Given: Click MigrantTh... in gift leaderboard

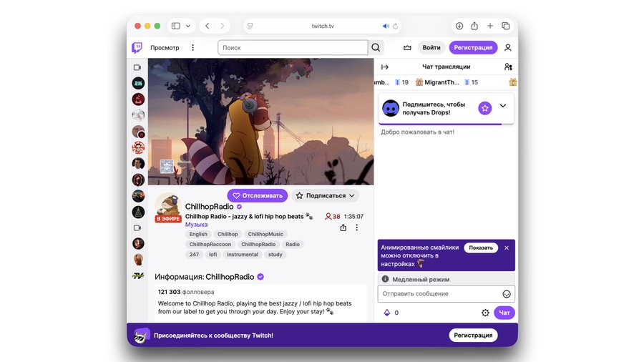Looking at the screenshot, I should click(442, 82).
